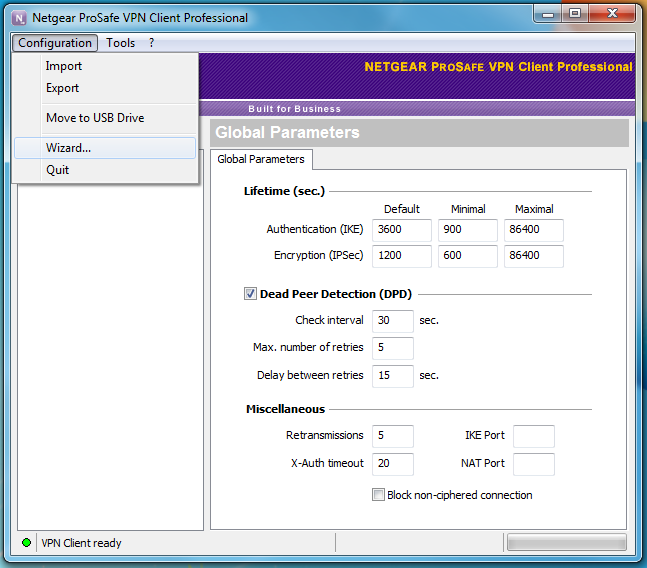Switch to the Global Parameters tab
Viewport: 647px width, 568px height.
point(261,159)
